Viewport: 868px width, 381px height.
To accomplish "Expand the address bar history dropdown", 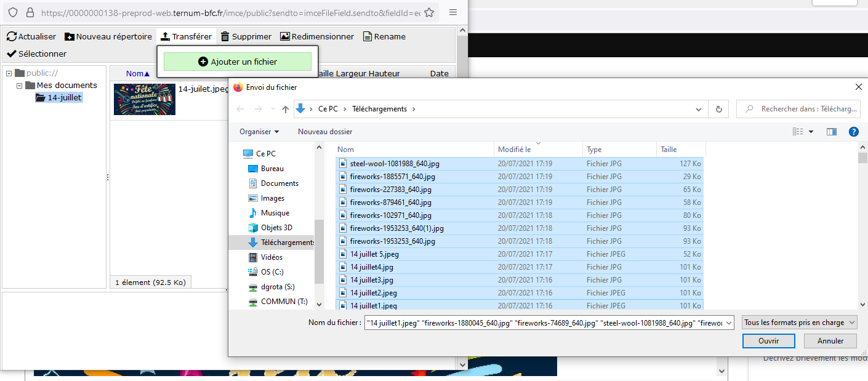I will pyautogui.click(x=699, y=109).
